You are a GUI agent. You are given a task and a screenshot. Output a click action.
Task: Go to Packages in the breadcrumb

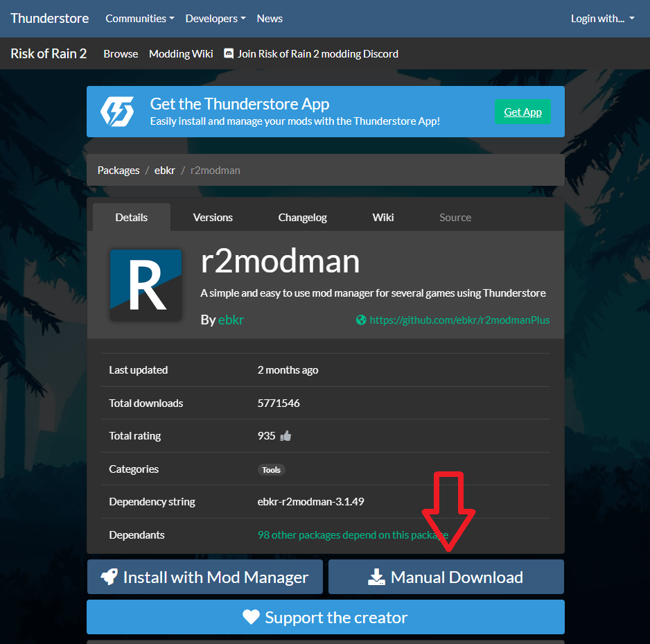[118, 171]
